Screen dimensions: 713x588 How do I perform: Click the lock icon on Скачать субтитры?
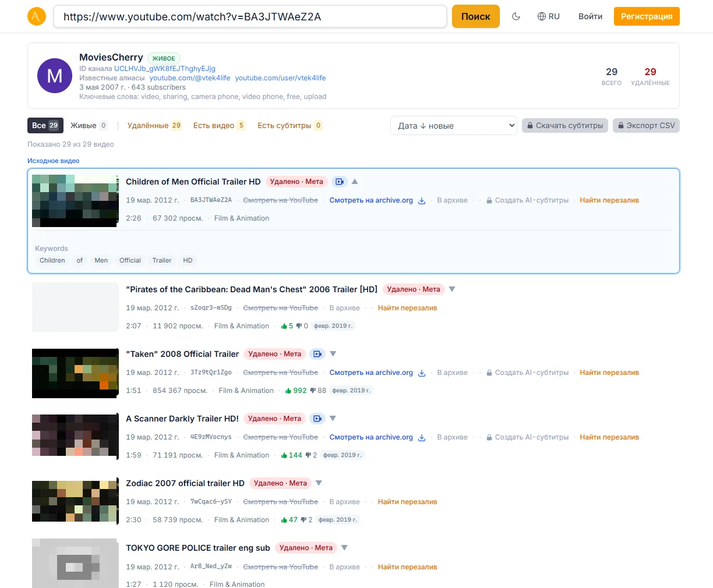coord(530,125)
